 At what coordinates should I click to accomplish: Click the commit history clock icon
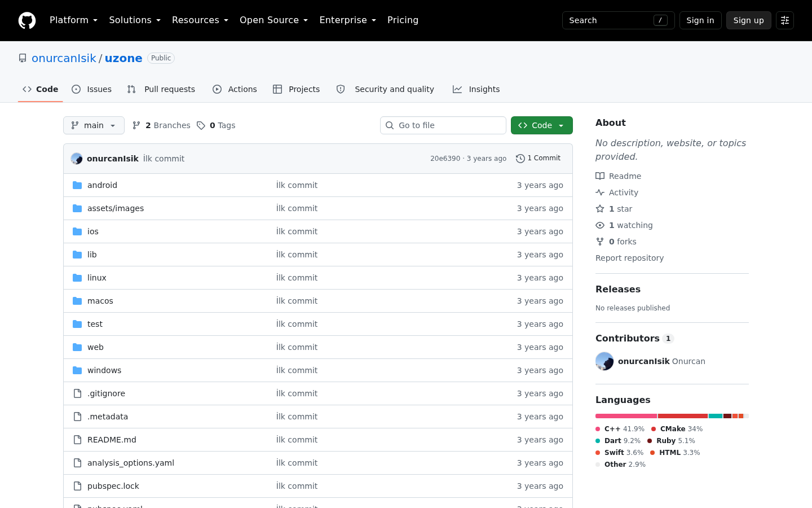point(520,159)
